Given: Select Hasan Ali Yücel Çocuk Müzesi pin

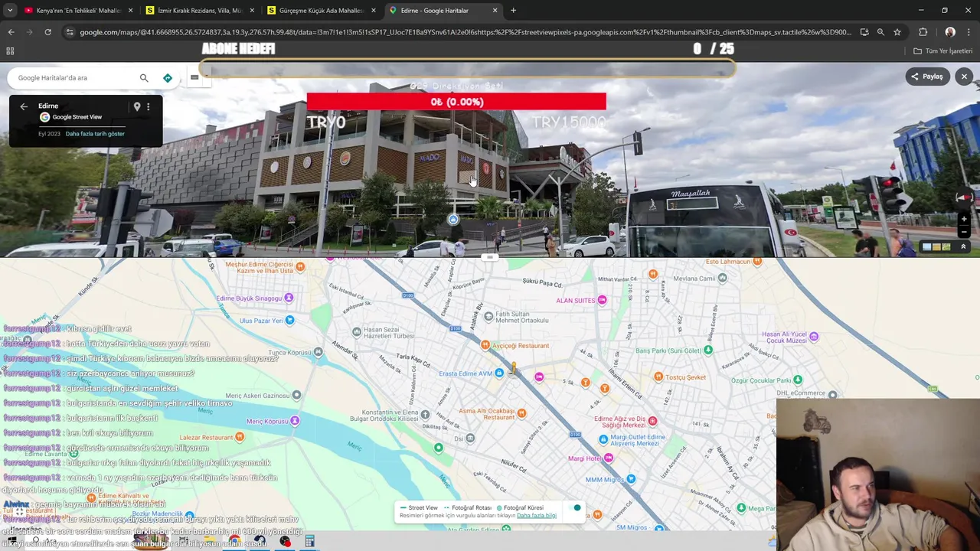Looking at the screenshot, I should coord(814,336).
